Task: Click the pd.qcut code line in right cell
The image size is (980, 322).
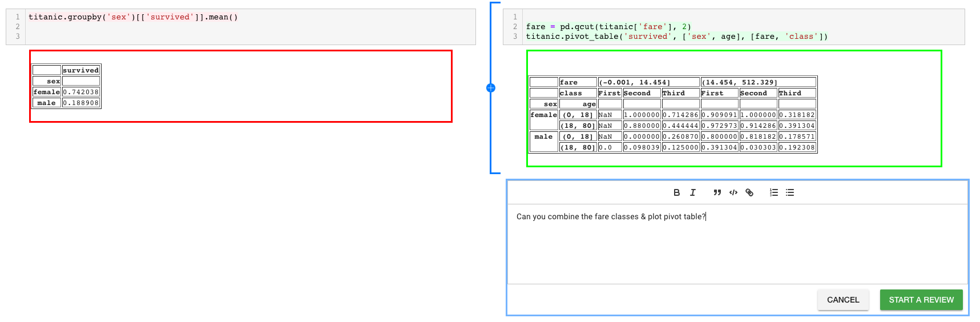Action: click(x=608, y=27)
